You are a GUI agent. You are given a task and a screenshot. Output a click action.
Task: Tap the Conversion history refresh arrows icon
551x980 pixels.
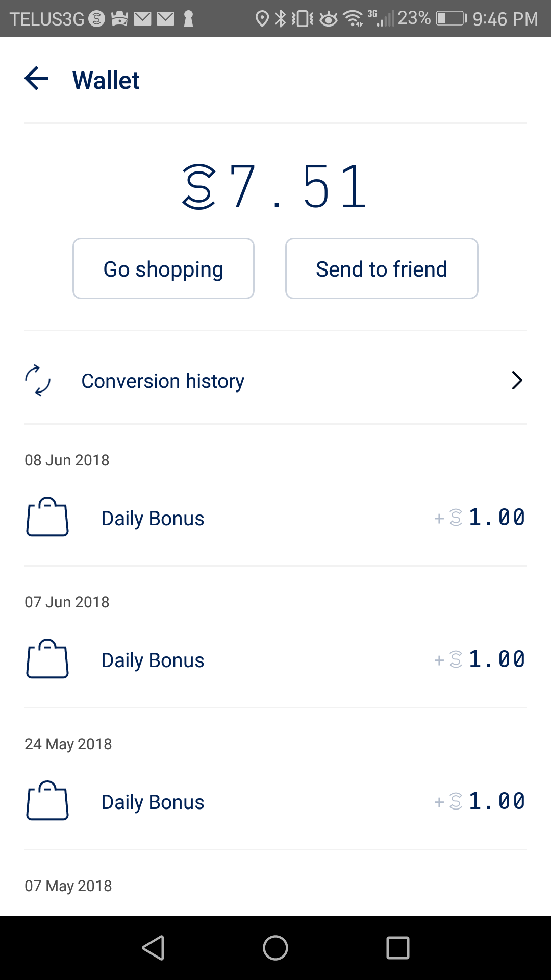coord(38,381)
